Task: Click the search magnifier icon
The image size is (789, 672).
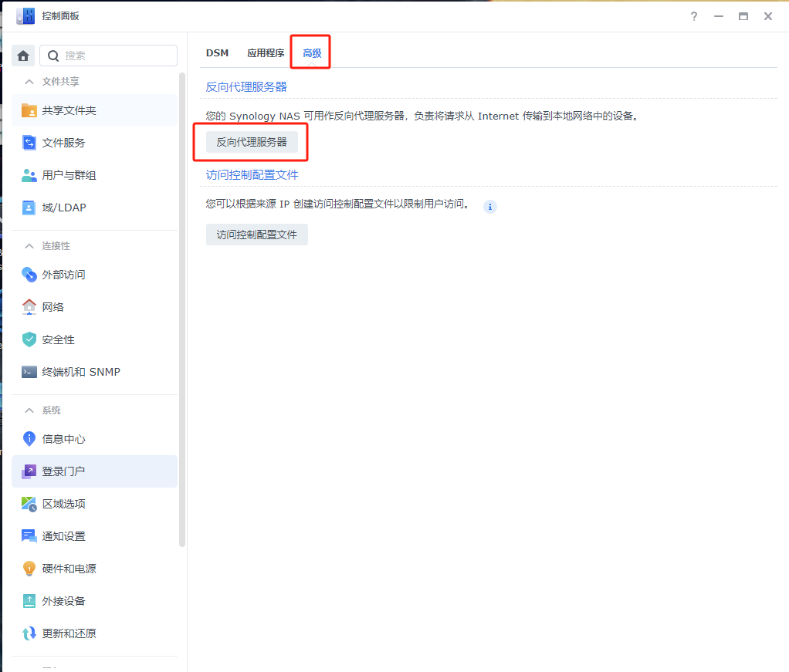Action: pyautogui.click(x=53, y=56)
